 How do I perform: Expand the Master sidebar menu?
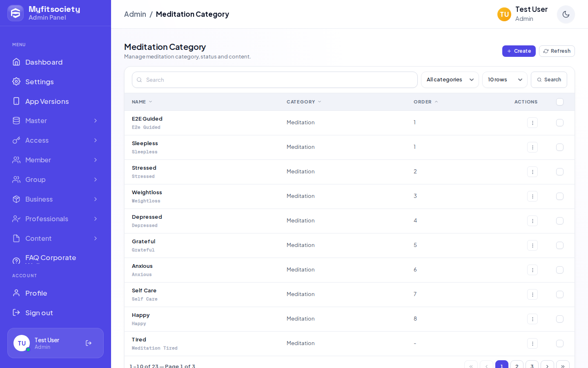click(x=56, y=121)
